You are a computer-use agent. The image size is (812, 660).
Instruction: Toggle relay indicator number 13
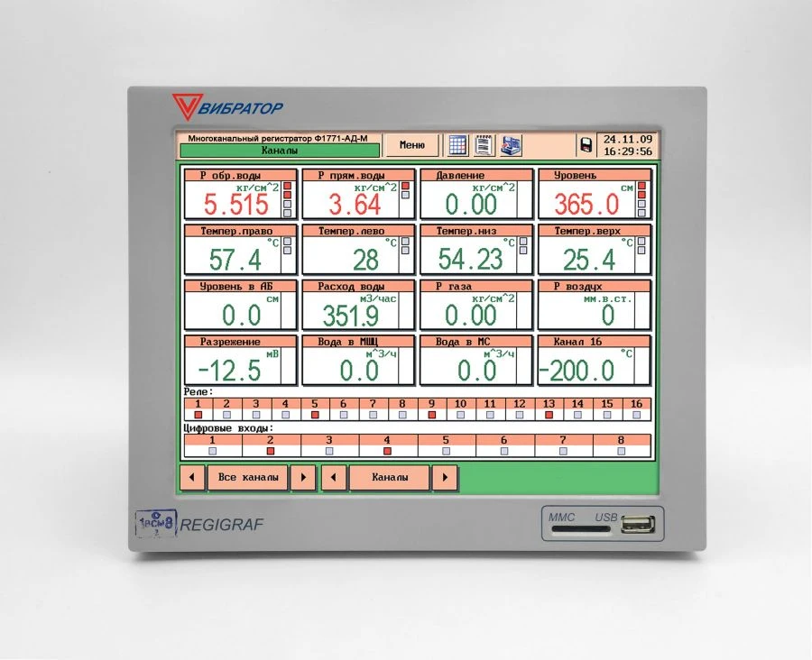pyautogui.click(x=549, y=416)
